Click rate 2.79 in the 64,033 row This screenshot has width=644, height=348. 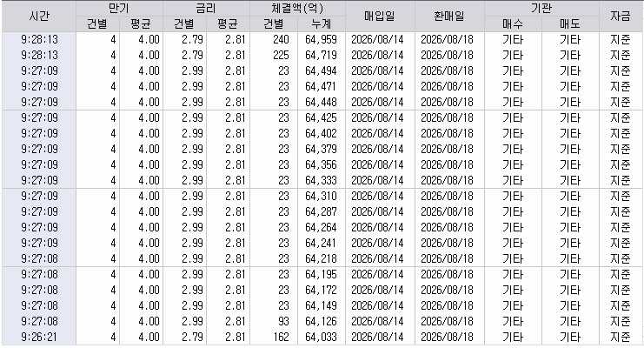click(x=192, y=338)
